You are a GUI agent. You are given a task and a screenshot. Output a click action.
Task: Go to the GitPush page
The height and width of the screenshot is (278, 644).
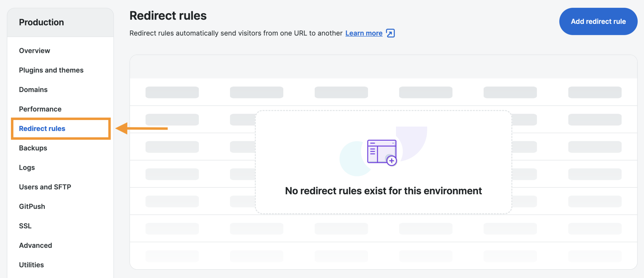point(32,206)
